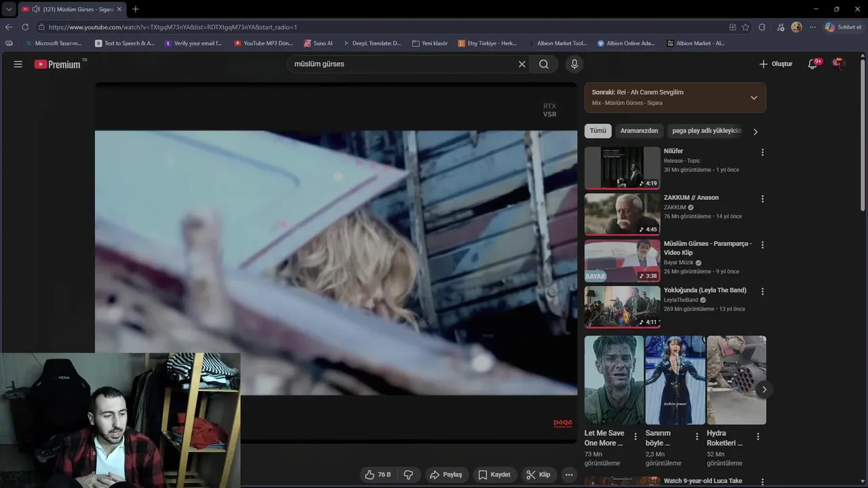Viewport: 868px width, 488px height.
Task: Open browser settings and more ellipsis
Action: (812, 27)
